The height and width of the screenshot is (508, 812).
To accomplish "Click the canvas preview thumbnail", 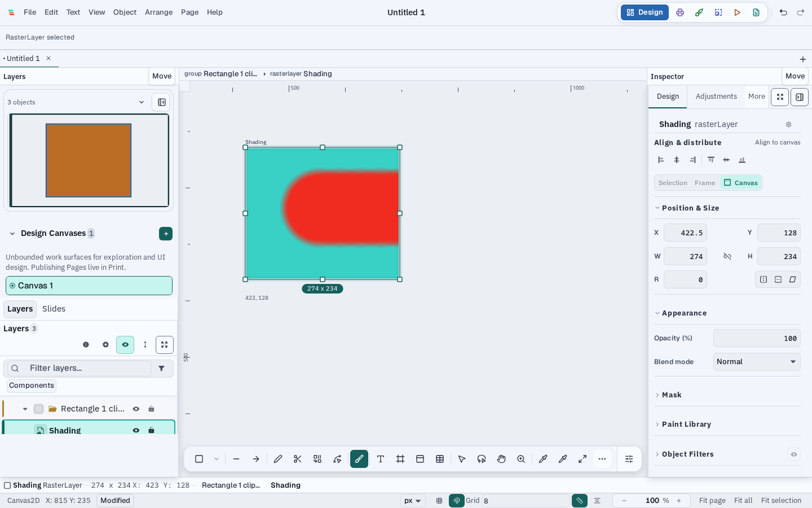I will point(89,160).
